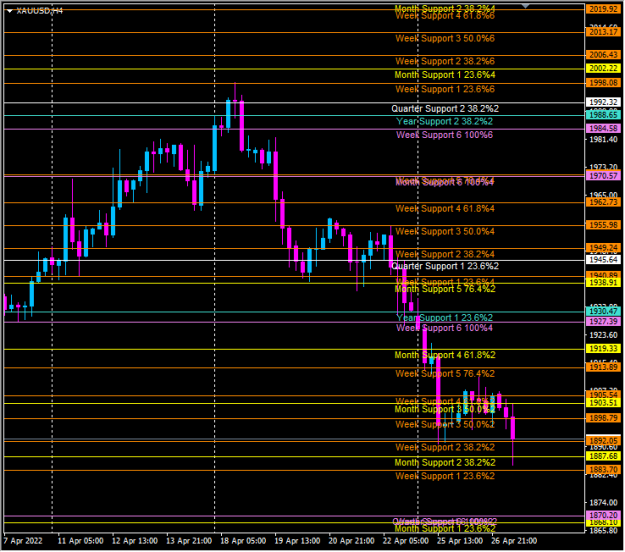Select the 'Month Support 4 61.8%2' label
625x552 pixels.
tap(445, 355)
